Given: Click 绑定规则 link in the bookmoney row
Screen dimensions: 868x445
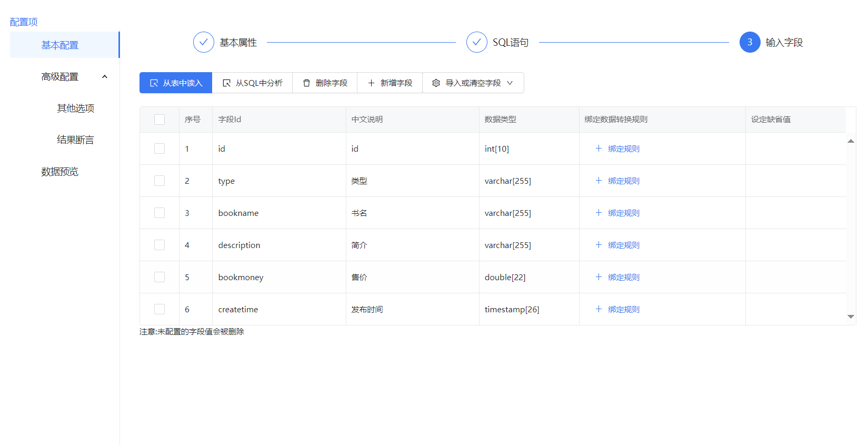Looking at the screenshot, I should point(624,277).
